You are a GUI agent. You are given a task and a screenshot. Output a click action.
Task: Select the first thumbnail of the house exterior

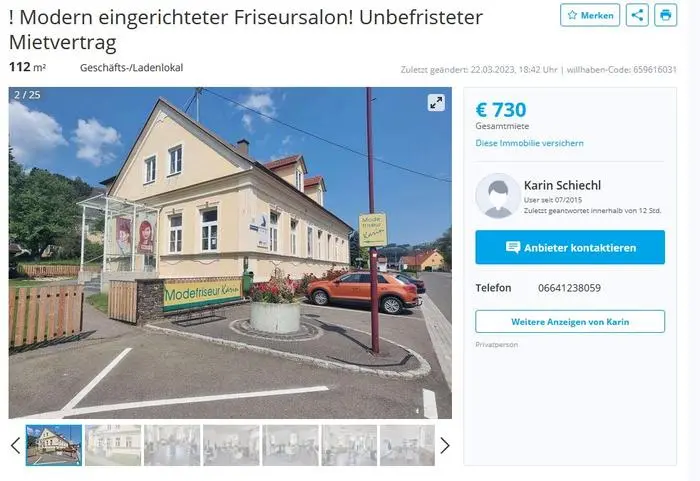pos(54,445)
